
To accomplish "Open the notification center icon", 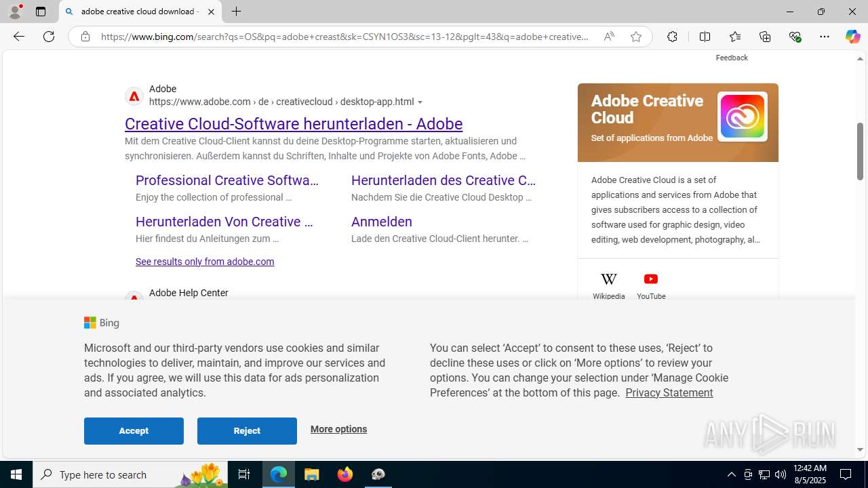I will [x=846, y=474].
